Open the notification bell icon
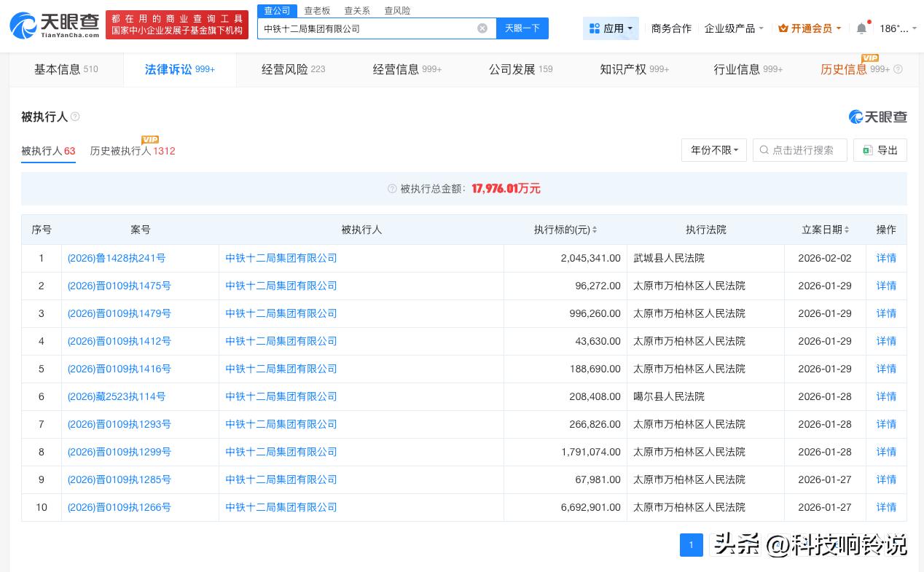 click(861, 28)
